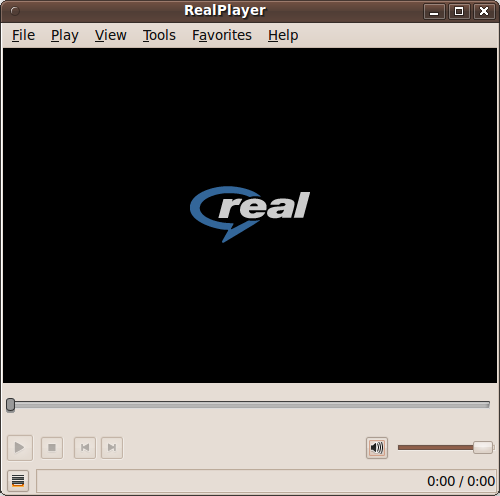Skip to the next clip
Image resolution: width=500 pixels, height=496 pixels.
point(112,448)
